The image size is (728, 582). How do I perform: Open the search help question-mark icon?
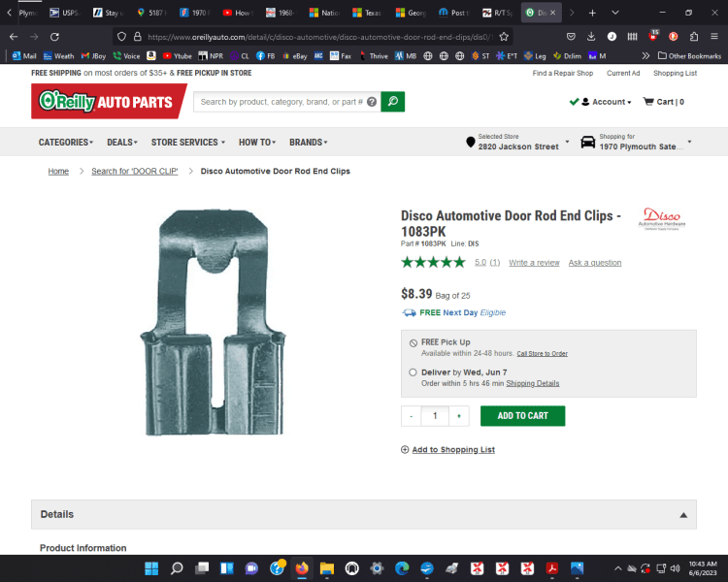tap(372, 102)
